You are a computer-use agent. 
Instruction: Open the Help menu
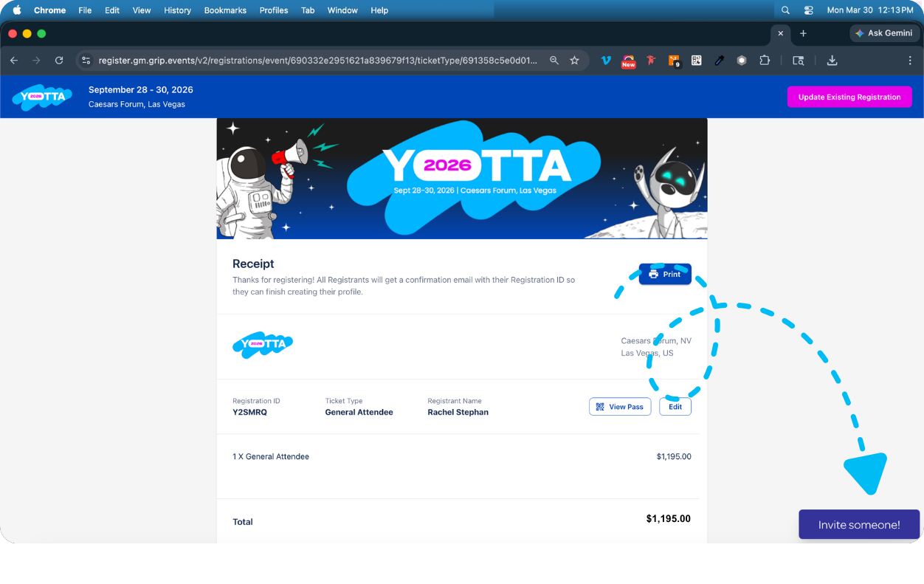click(379, 10)
